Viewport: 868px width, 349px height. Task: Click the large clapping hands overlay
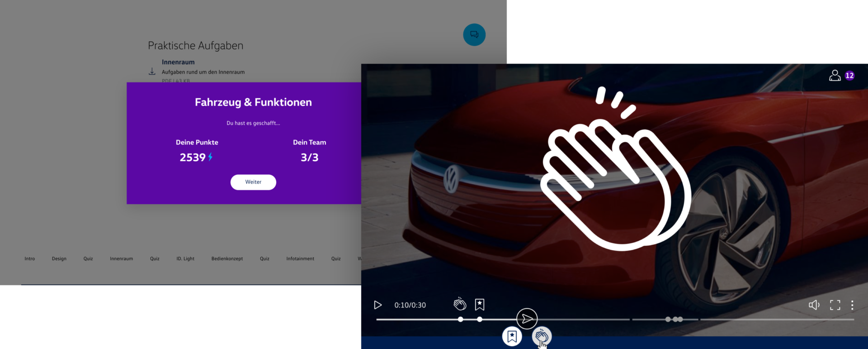[x=616, y=168]
